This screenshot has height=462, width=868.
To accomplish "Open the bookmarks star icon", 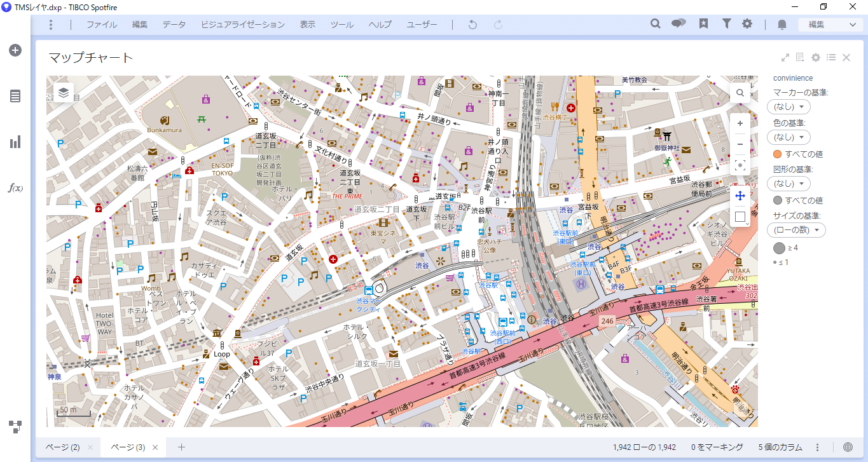I will [x=703, y=24].
